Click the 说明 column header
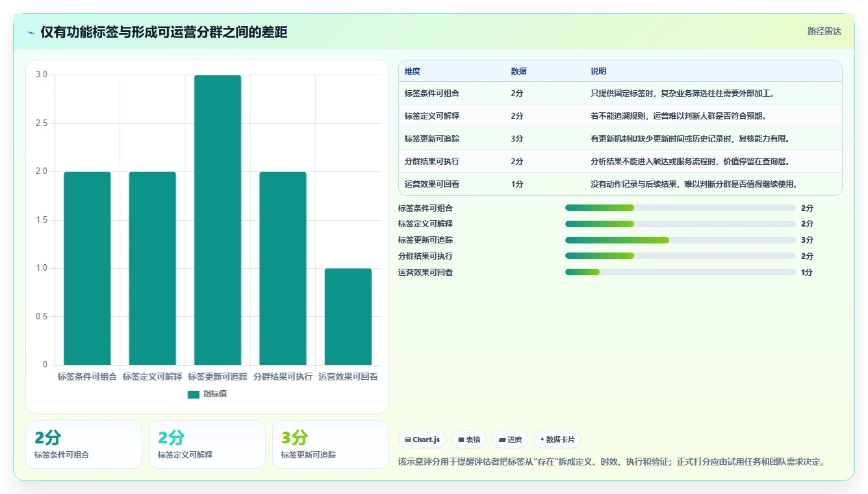This screenshot has height=494, width=868. 598,71
